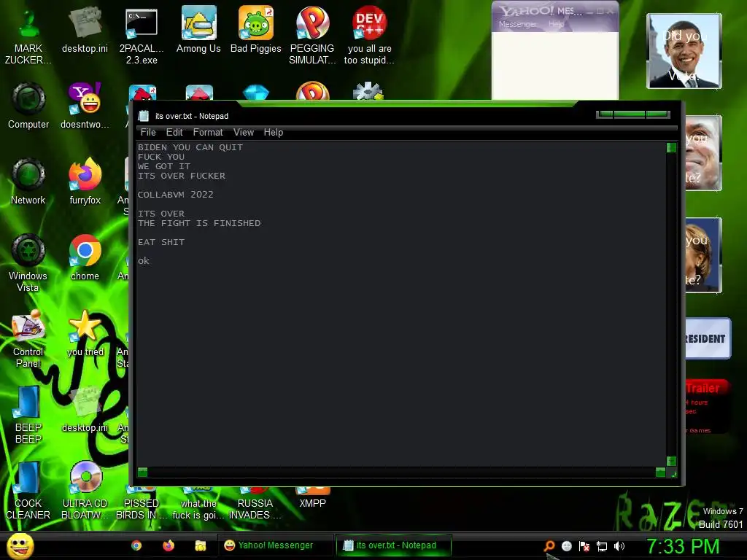747x560 pixels.
Task: Open the 'you tried' star icon
Action: click(x=85, y=334)
